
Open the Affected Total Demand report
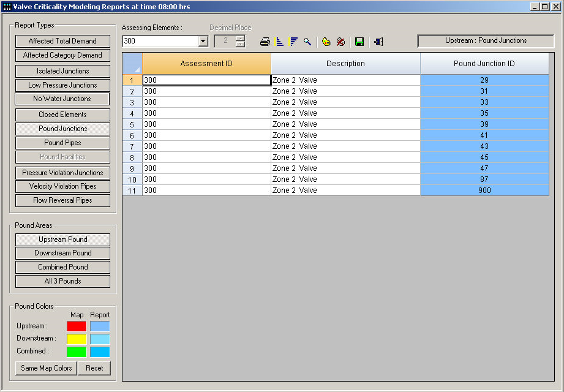click(62, 41)
